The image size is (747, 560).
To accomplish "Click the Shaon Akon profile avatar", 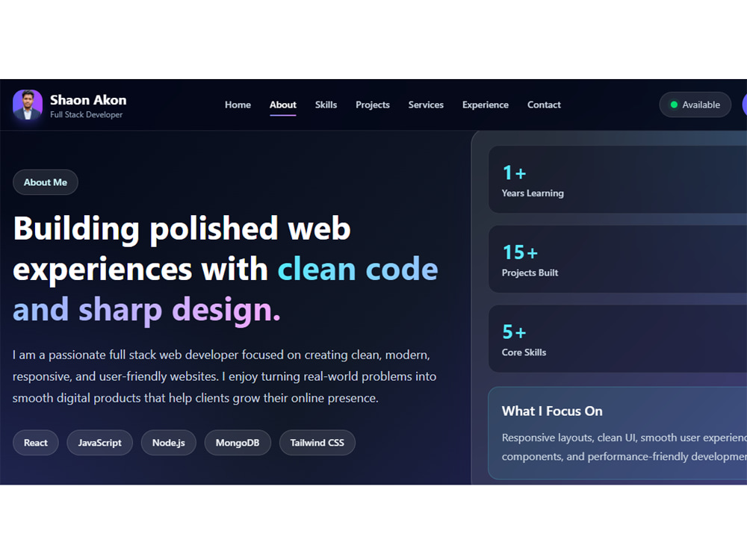I will (27, 105).
